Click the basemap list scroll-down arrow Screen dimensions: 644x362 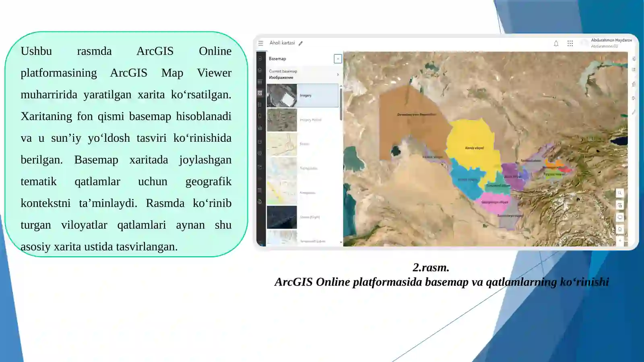[341, 242]
